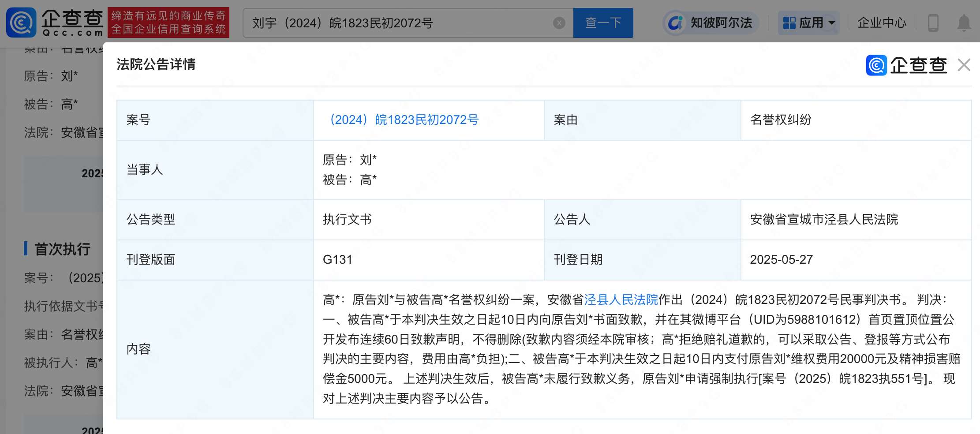This screenshot has height=434, width=980.
Task: Click the 刊登日期 label cell
Action: (643, 260)
